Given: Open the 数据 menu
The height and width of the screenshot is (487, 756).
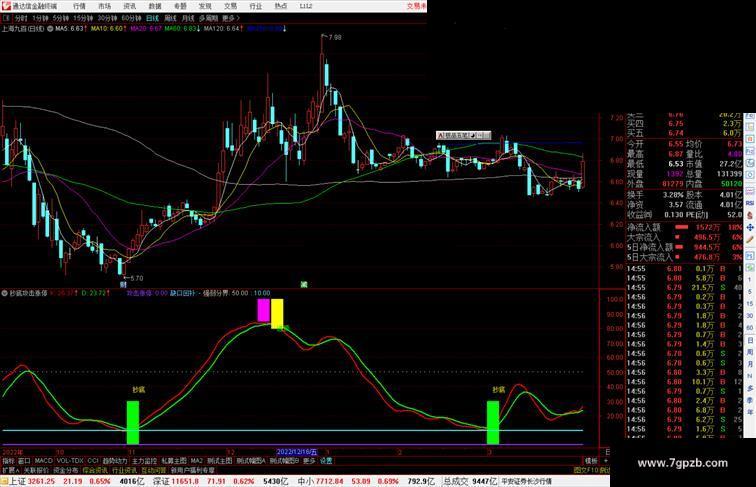Looking at the screenshot, I should [155, 6].
